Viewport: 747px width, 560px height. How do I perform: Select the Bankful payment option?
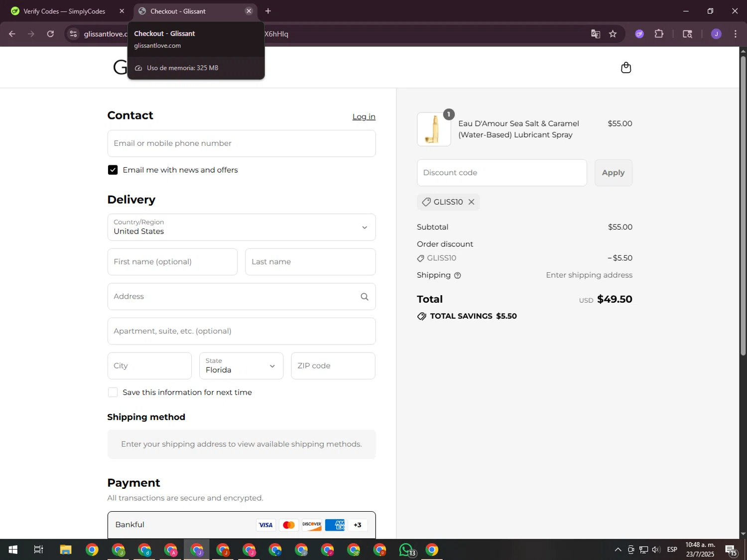242,525
